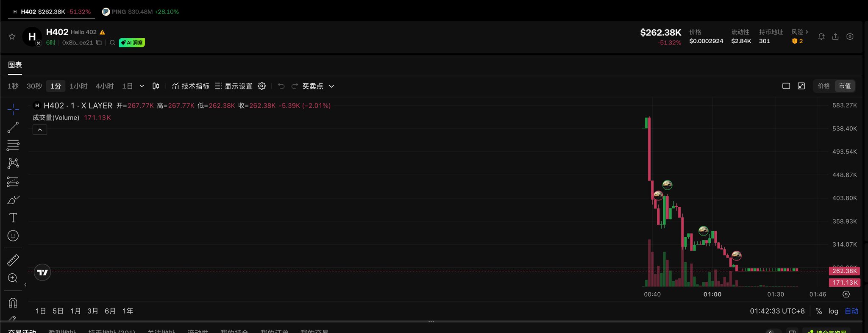This screenshot has width=868, height=333.
Task: Select the text annotation tool
Action: coord(13,218)
